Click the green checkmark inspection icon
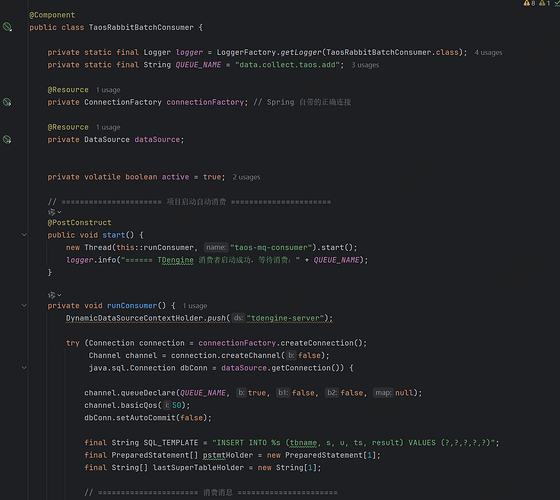The height and width of the screenshot is (500, 560). point(557,3)
